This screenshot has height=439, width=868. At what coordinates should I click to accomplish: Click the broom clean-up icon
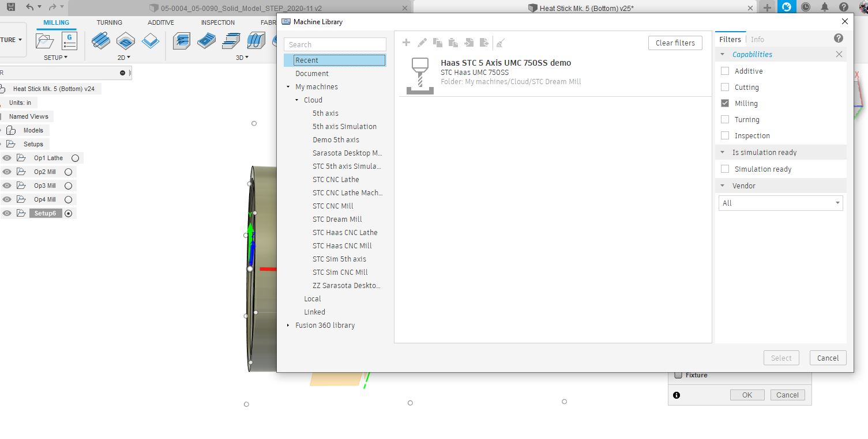pos(501,43)
